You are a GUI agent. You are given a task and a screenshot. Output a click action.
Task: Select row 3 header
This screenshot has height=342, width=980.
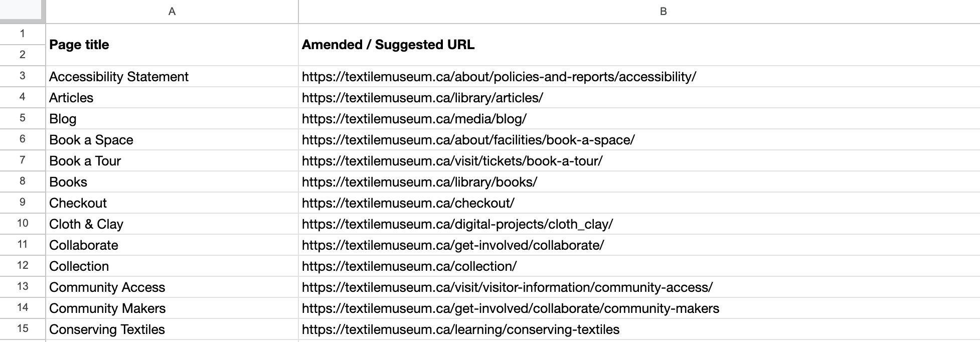[23, 76]
